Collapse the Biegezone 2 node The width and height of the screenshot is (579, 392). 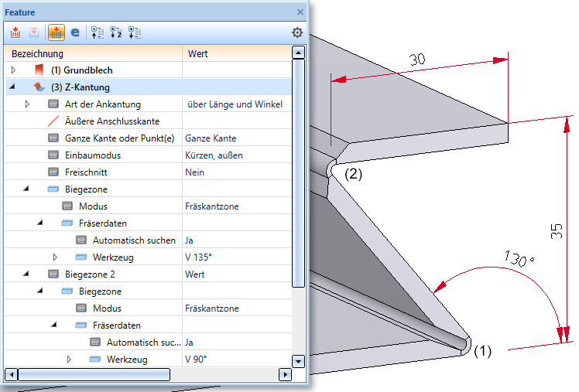[x=26, y=274]
